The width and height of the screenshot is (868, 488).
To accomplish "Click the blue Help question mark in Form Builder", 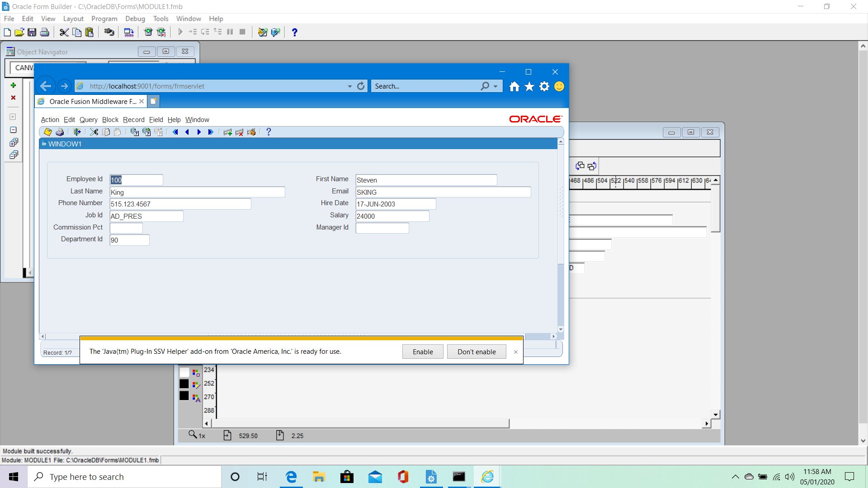I will (295, 32).
